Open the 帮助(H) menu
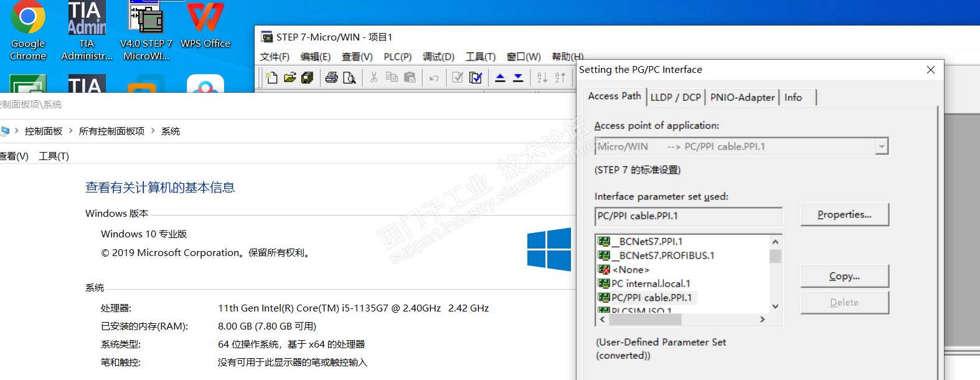 coord(567,57)
